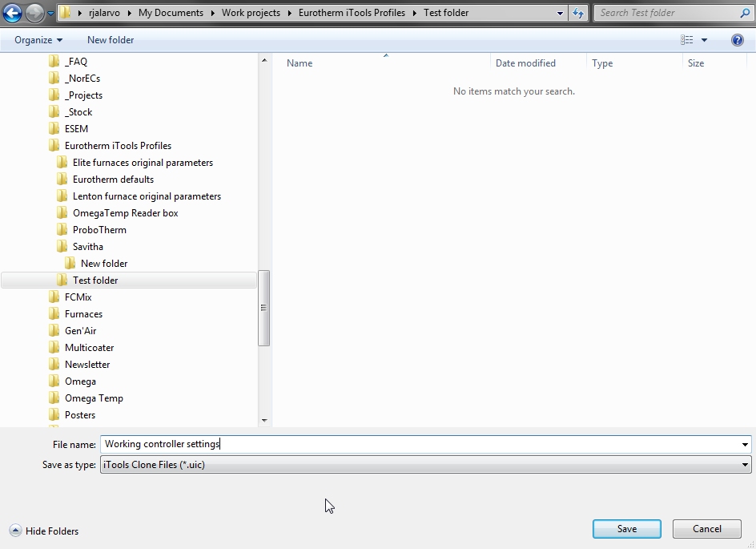Select the _FAQ folder in tree
The height and width of the screenshot is (549, 756).
click(x=76, y=61)
